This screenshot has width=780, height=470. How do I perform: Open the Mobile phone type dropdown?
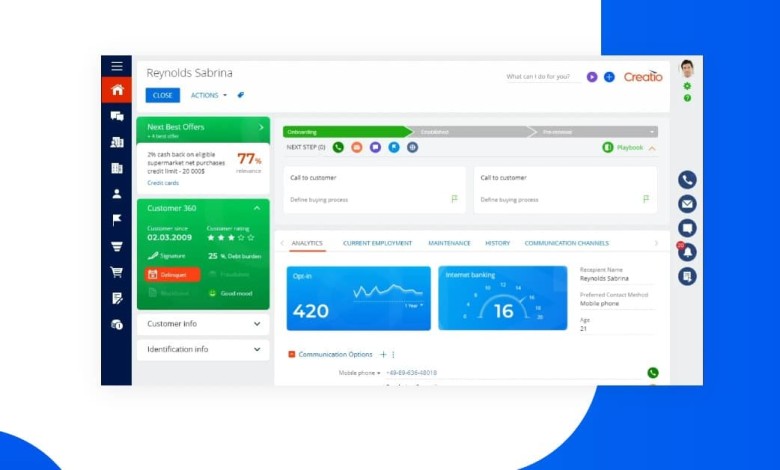360,373
